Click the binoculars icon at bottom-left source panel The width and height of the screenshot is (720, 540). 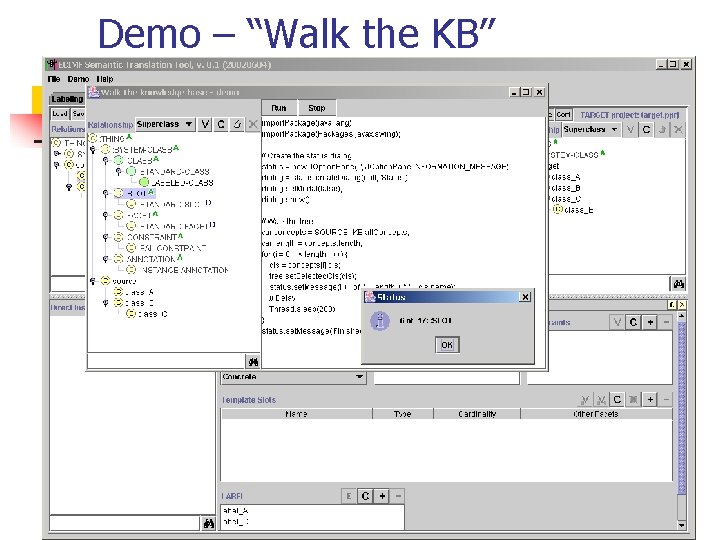pos(208,523)
